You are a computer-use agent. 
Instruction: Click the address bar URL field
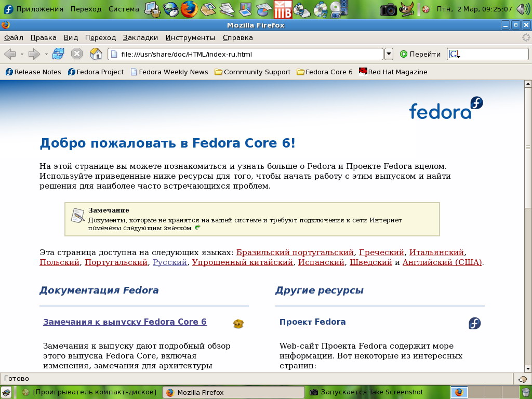(x=245, y=54)
